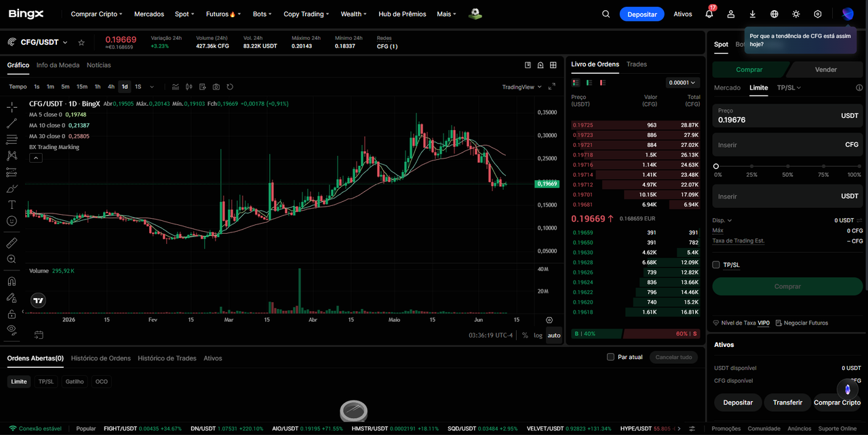Viewport: 868px width, 435px height.
Task: Open the 0.00001 price precision dropdown
Action: point(682,83)
